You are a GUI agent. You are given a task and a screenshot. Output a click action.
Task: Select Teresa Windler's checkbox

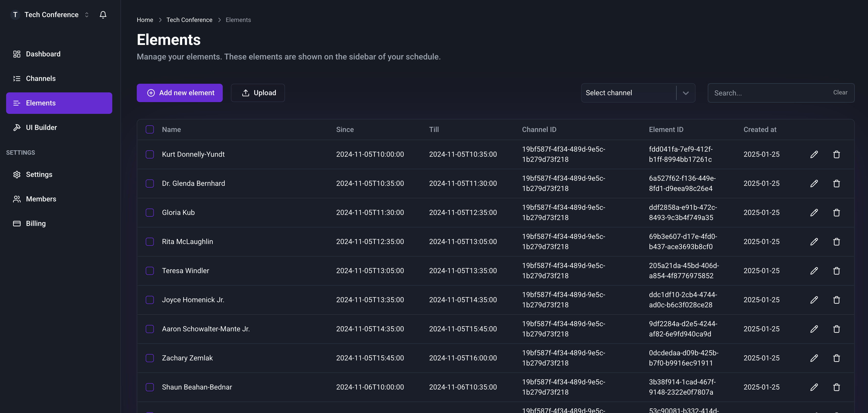click(x=150, y=271)
